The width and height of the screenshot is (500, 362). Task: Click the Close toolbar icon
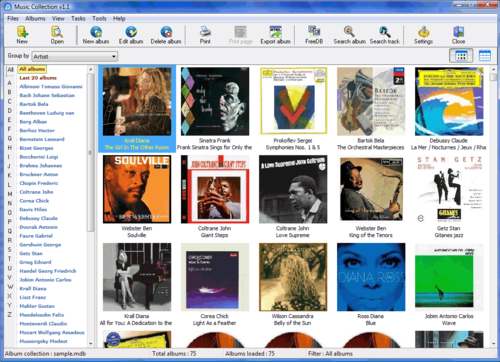[x=459, y=35]
